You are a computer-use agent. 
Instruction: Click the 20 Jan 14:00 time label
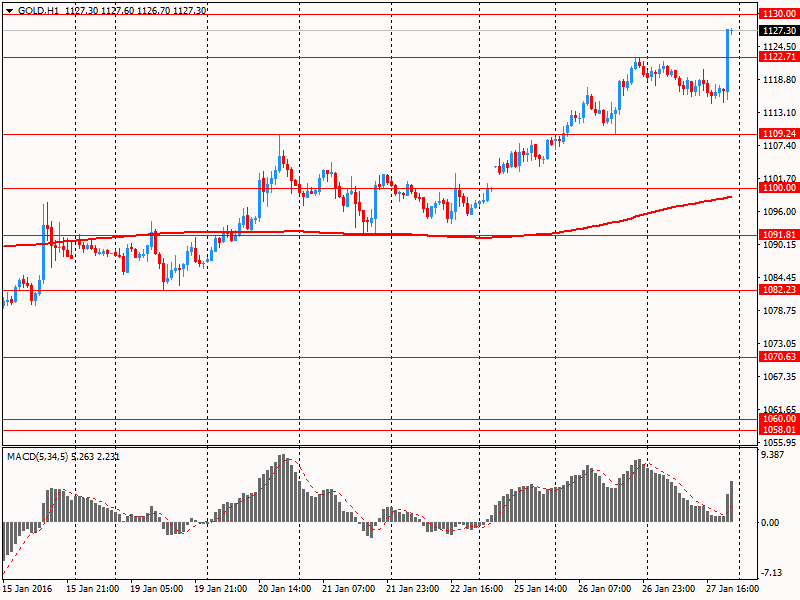285,589
